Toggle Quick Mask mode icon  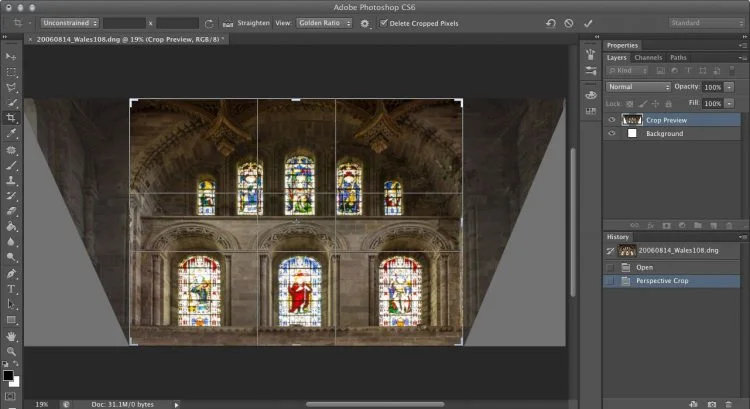point(11,397)
